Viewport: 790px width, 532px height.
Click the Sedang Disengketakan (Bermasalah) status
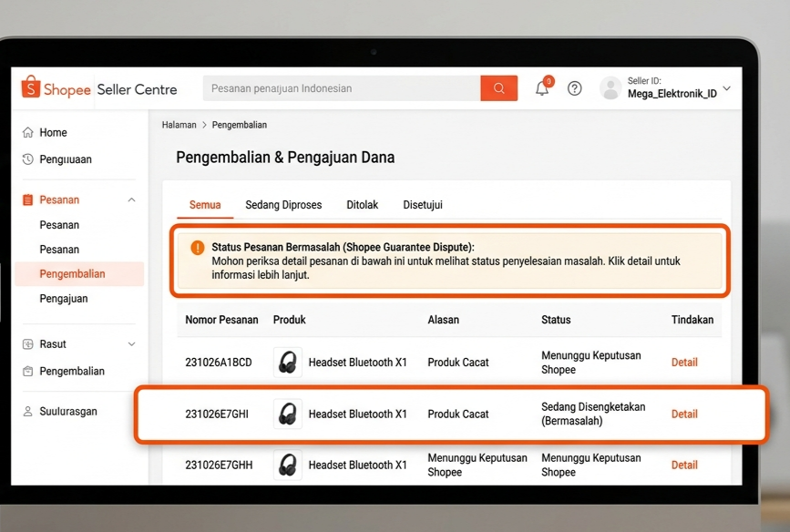pos(593,414)
